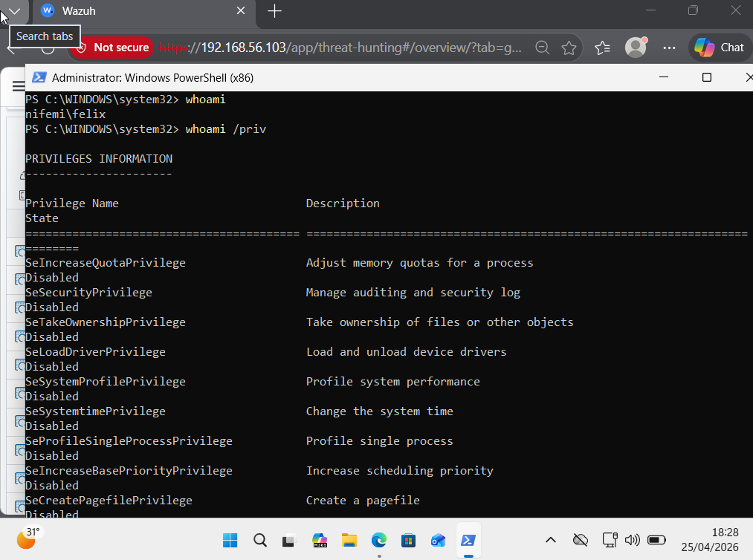The height and width of the screenshot is (560, 753).
Task: Switch to the Wazuh browser tab
Action: click(x=143, y=11)
